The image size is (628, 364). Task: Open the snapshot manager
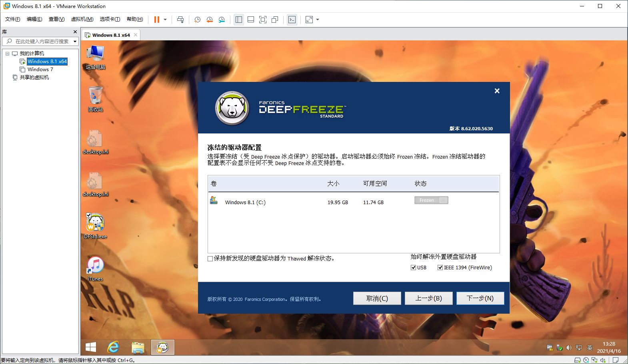pyautogui.click(x=222, y=20)
